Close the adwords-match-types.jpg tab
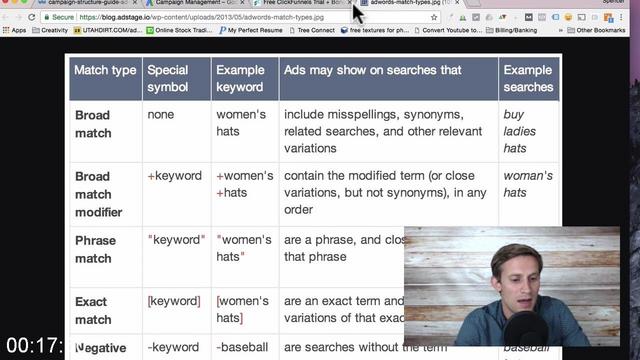The height and width of the screenshot is (360, 640). 457,2
